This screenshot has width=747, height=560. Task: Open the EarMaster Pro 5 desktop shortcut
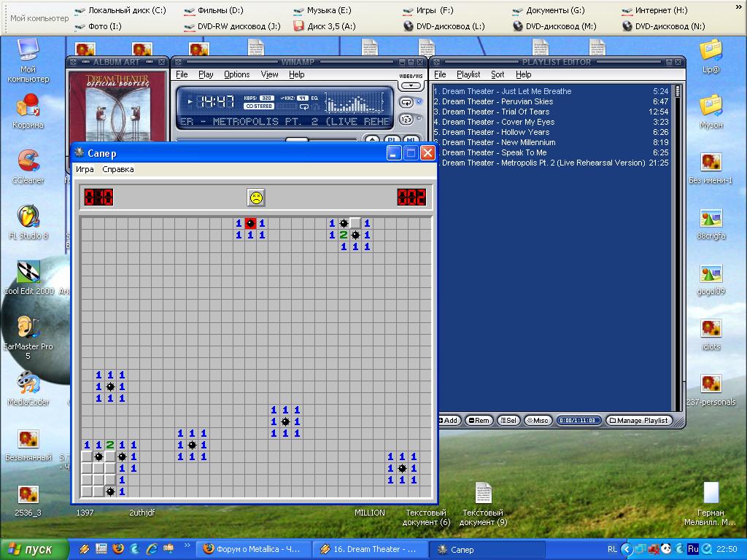point(28,327)
